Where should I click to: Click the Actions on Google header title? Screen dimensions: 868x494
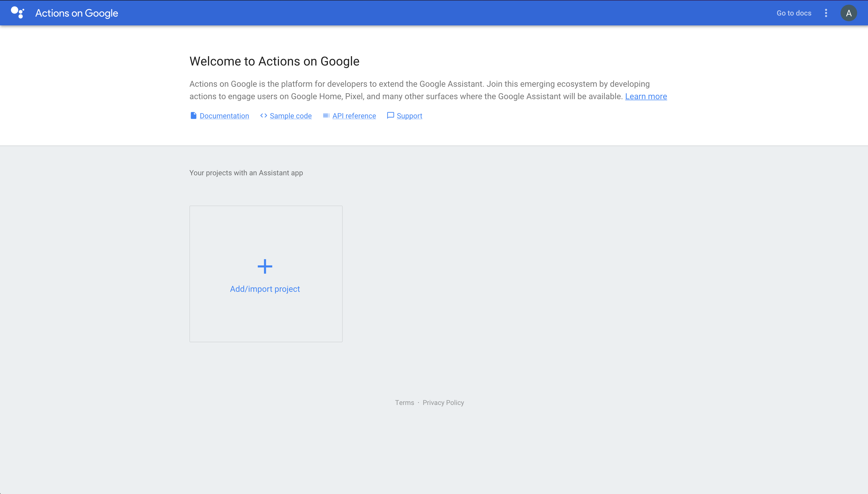point(77,13)
